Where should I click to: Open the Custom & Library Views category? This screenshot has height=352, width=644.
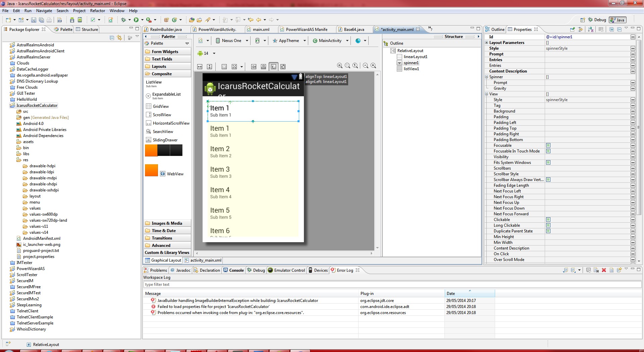pyautogui.click(x=167, y=253)
